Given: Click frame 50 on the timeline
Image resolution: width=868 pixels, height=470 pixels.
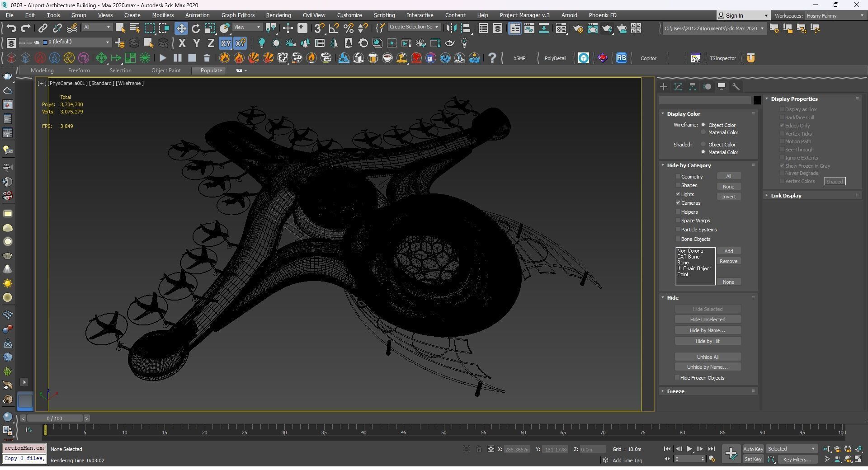Looking at the screenshot, I should 443,432.
